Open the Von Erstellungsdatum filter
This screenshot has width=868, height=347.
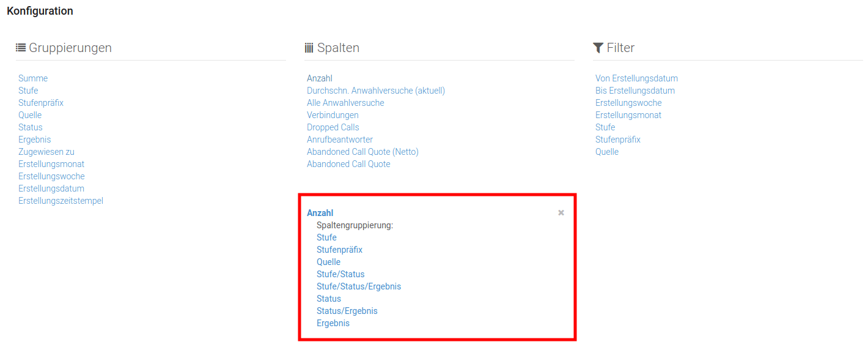click(636, 78)
